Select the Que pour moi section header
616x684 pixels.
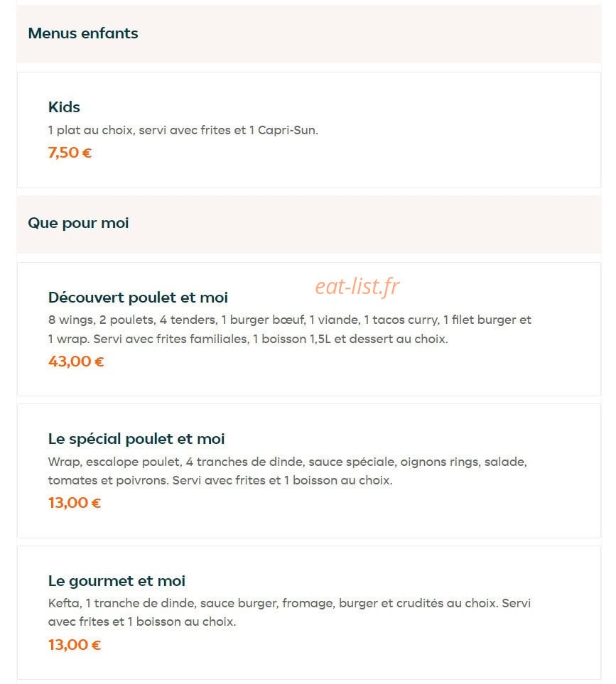tap(78, 223)
